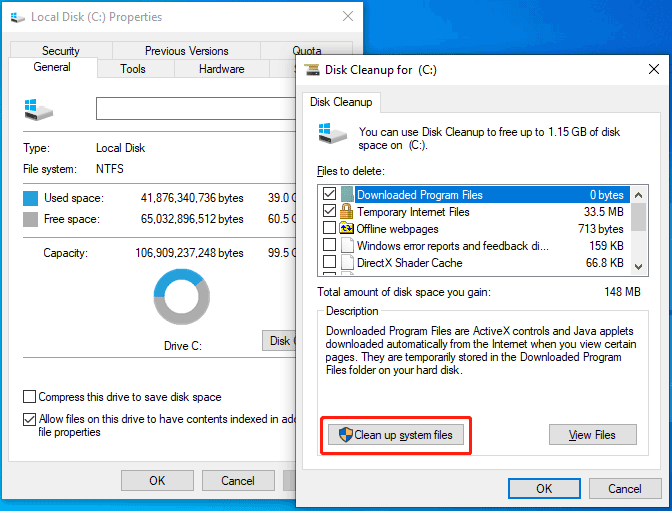Close the Disk Cleanup dialog window
The height and width of the screenshot is (511, 672).
point(654,69)
